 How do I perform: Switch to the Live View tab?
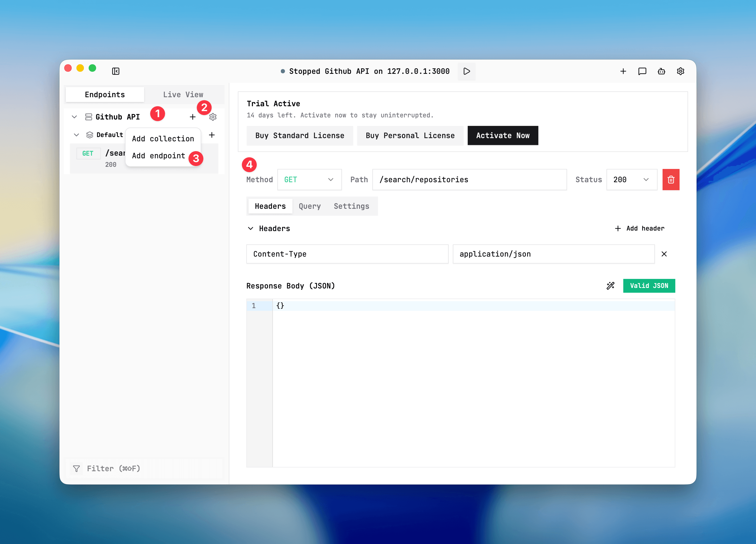(183, 94)
